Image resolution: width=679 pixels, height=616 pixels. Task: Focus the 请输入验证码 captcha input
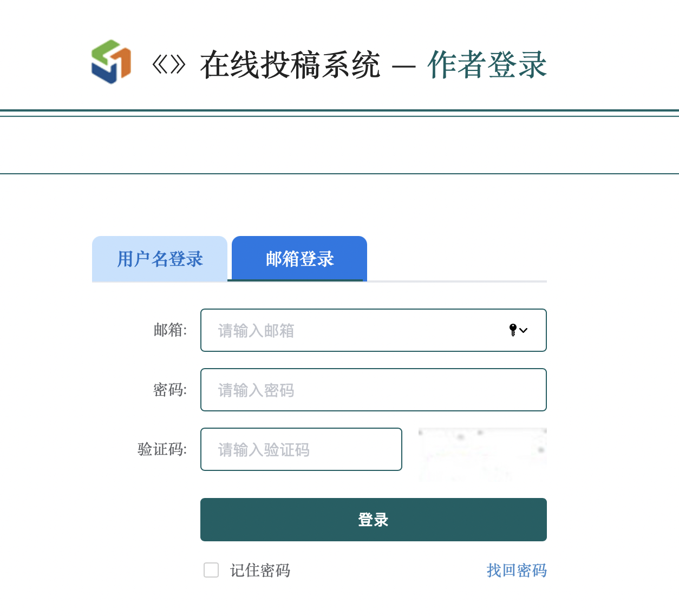pos(301,449)
